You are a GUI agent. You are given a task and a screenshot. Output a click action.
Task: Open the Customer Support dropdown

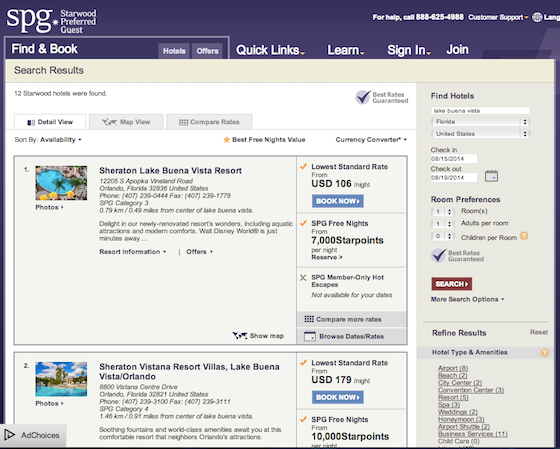[498, 17]
